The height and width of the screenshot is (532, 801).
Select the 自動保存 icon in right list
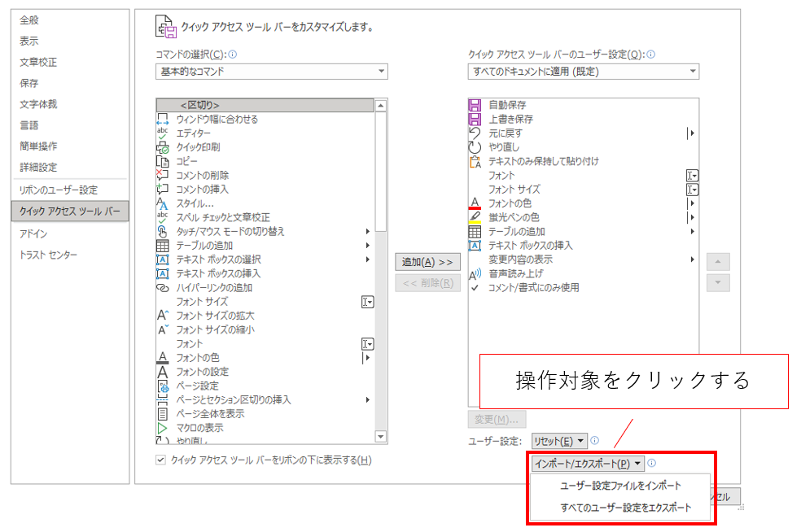coord(475,105)
